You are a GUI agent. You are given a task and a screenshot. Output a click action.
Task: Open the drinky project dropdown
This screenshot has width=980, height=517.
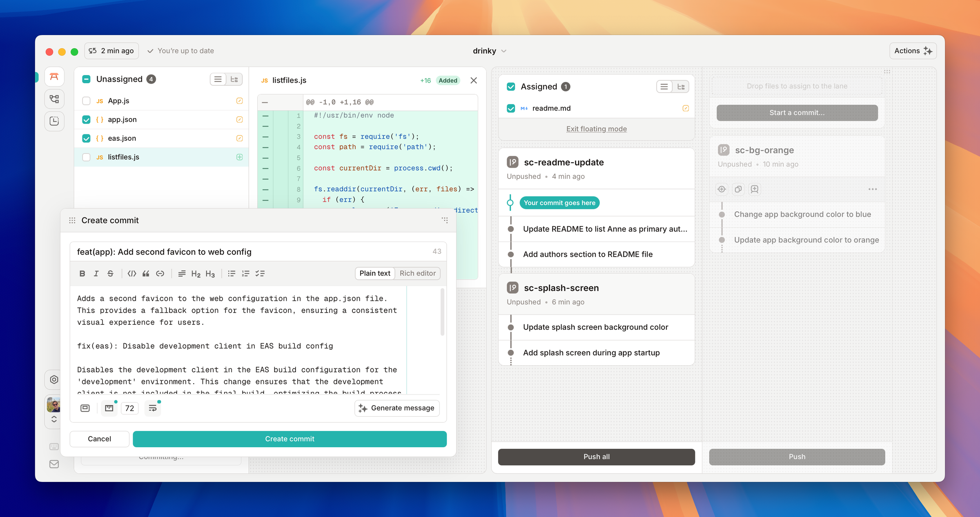click(x=489, y=51)
